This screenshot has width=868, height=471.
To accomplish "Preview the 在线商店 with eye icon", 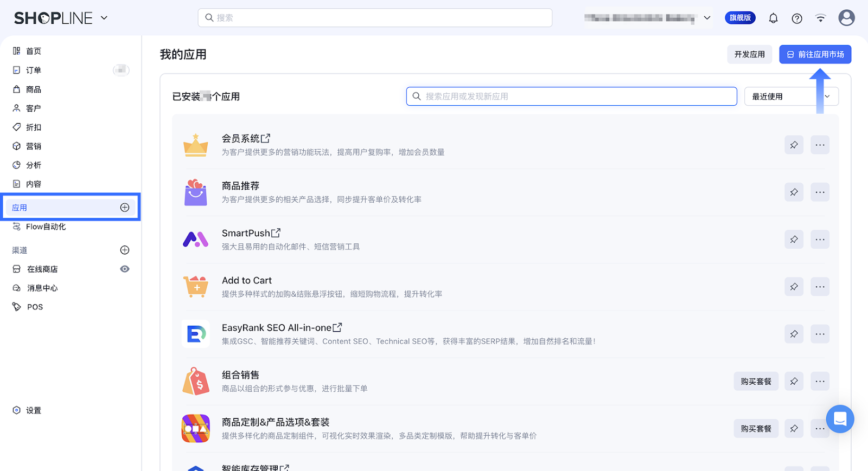I will (125, 269).
